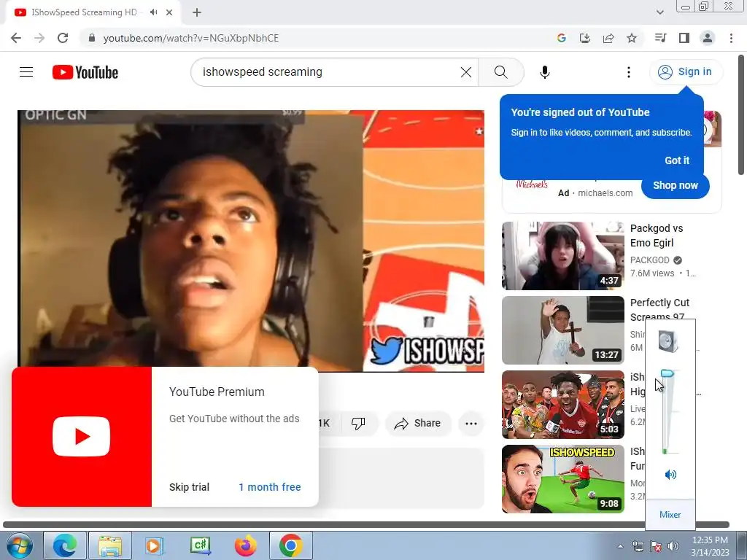The height and width of the screenshot is (560, 747).
Task: Show hidden tray icons arrow
Action: (x=620, y=546)
